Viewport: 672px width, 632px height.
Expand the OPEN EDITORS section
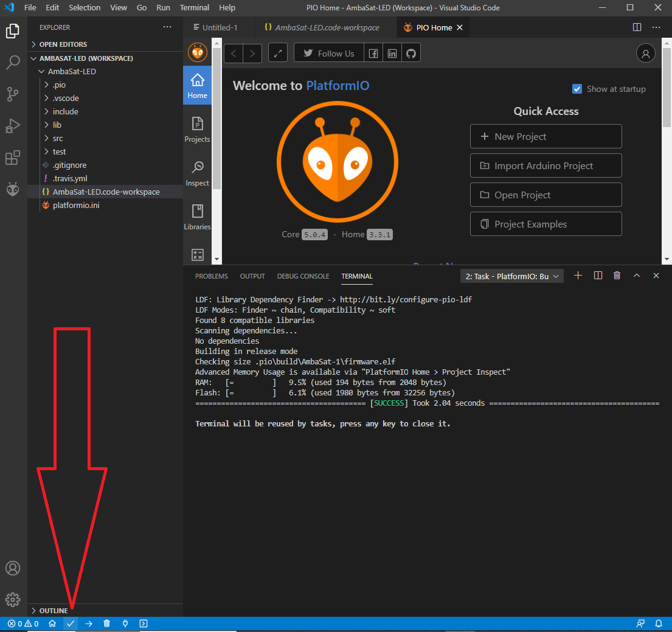point(105,44)
